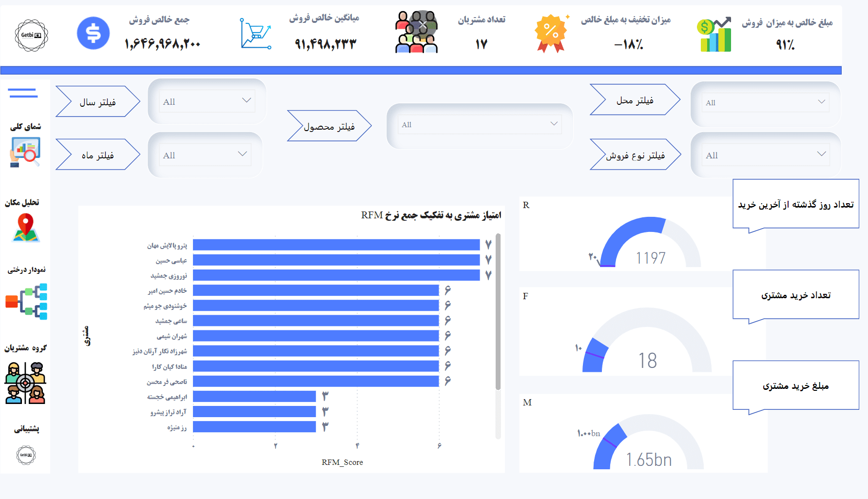Click the F gauge showing 18
868x499 pixels.
(647, 340)
